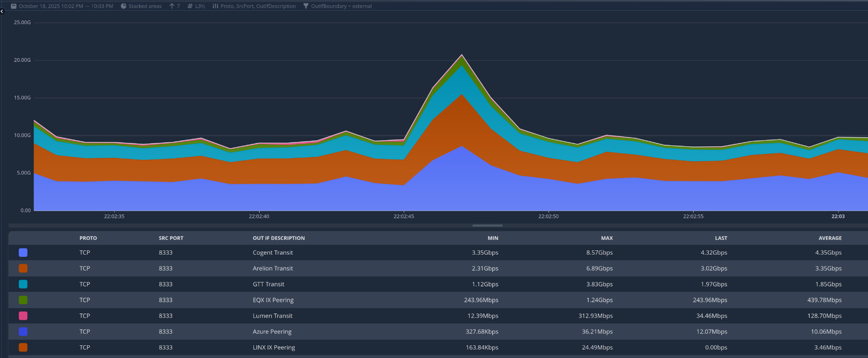
Task: Collapse sidebar with the left chevron arrow
Action: (x=2, y=11)
